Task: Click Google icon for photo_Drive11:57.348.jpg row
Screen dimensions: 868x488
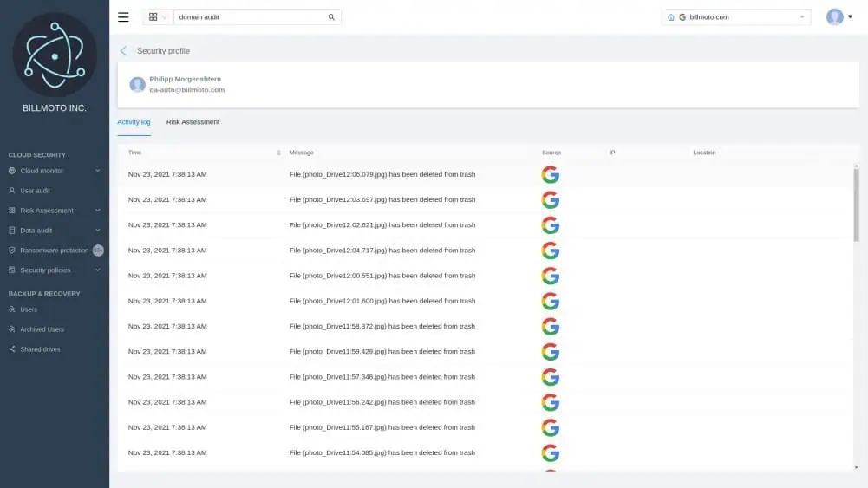Action: pyautogui.click(x=551, y=377)
